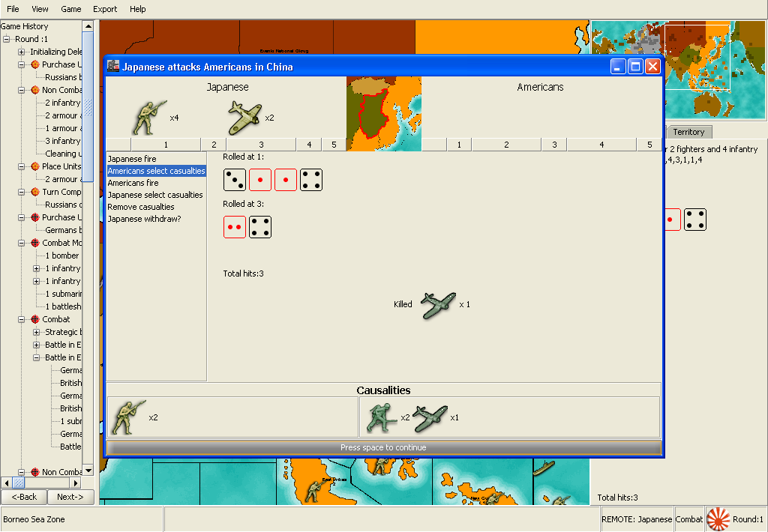Click the China territory map image in the battle window

pos(384,114)
